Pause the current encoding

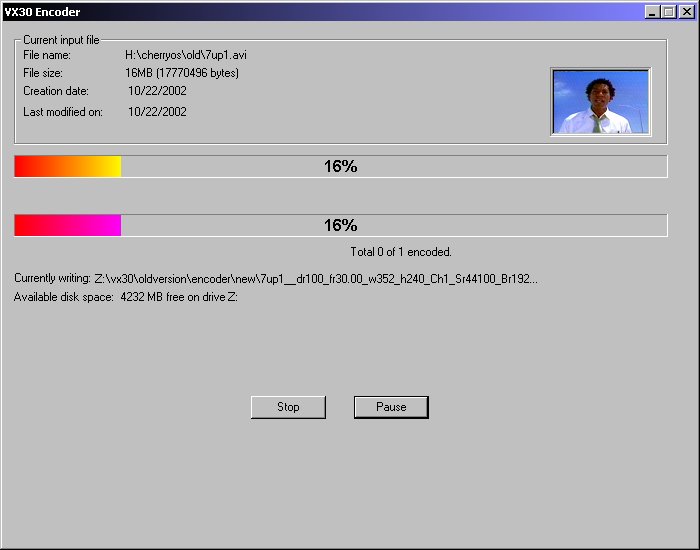point(391,407)
